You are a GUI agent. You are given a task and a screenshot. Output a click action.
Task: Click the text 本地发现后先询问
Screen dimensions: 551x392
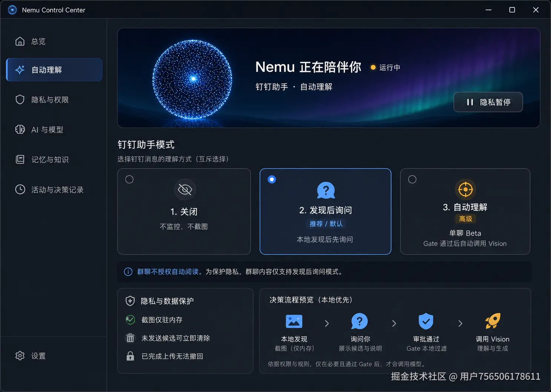click(x=325, y=239)
